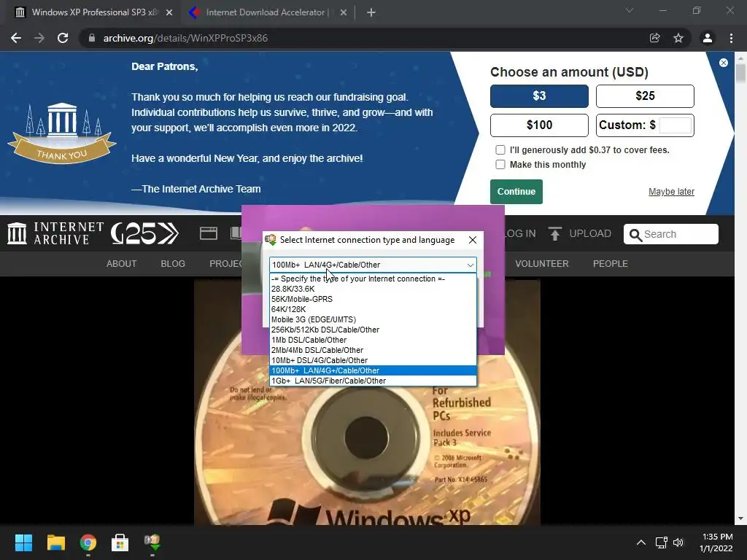Viewport: 747px width, 560px height.
Task: Choose 'Mobile 3G (EDGE/UMTS)' option
Action: [373, 319]
